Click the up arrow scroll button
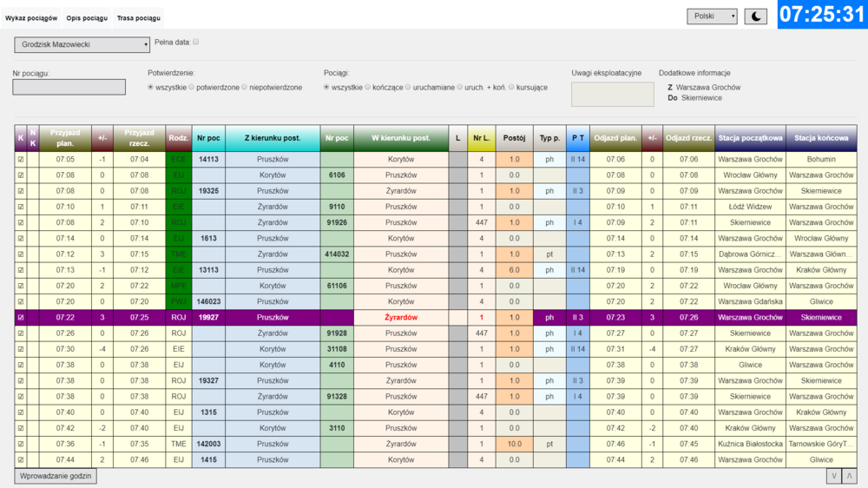This screenshot has width=868, height=488. (x=850, y=476)
